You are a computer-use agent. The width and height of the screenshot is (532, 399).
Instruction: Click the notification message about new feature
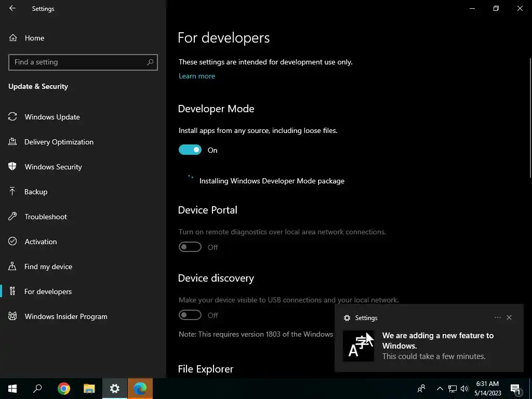click(437, 345)
